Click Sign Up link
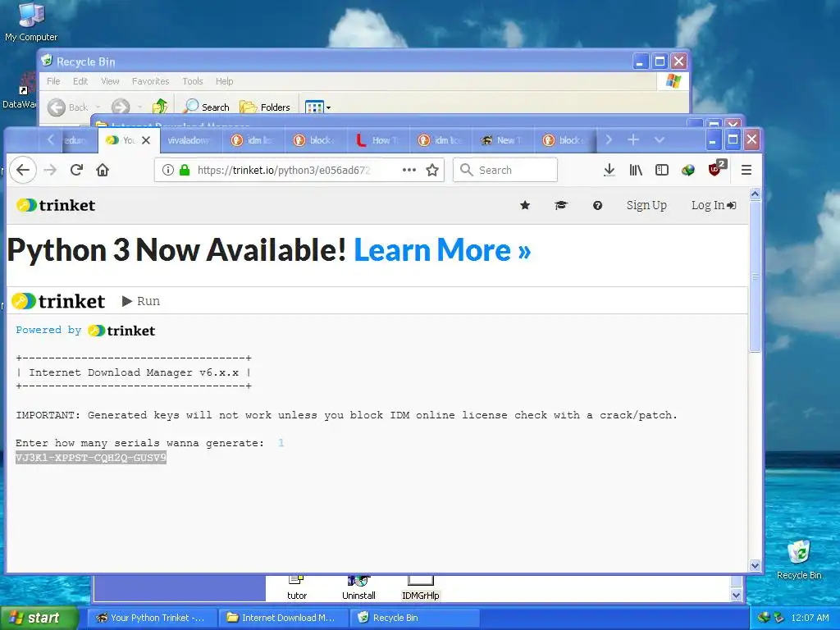 pyautogui.click(x=646, y=205)
